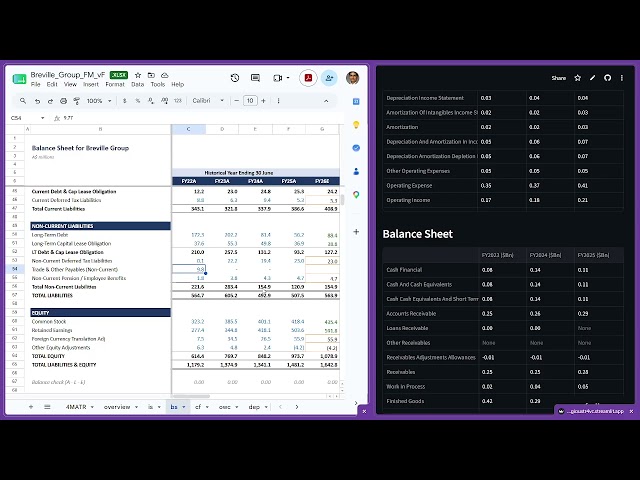Print the spreadsheet
Screen dimensions: 640x480
coord(63,101)
